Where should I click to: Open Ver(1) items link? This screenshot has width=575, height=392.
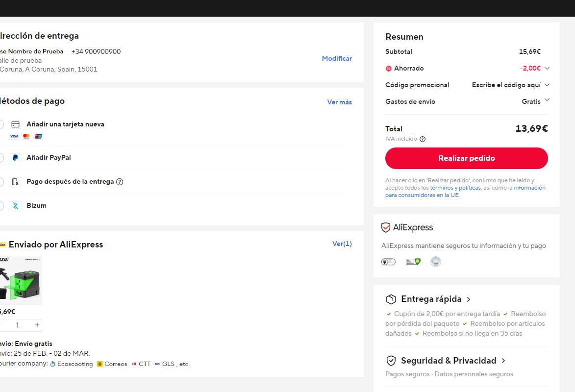click(x=342, y=244)
